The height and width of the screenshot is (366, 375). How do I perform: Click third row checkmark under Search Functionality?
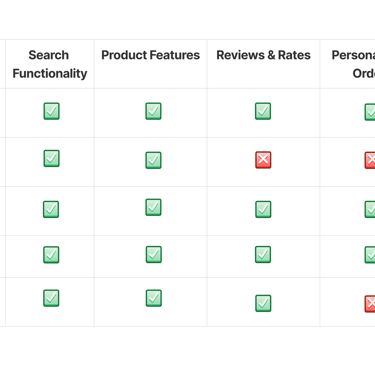tap(51, 209)
